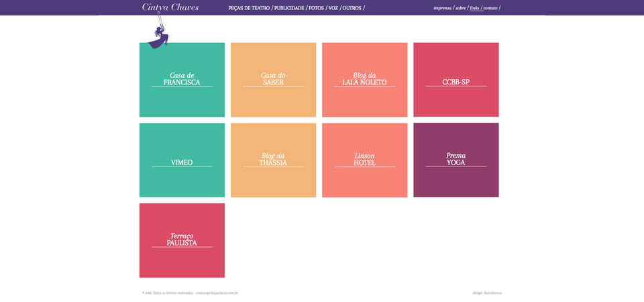Open the Linson Hotel tile
The height and width of the screenshot is (302, 644).
(365, 160)
